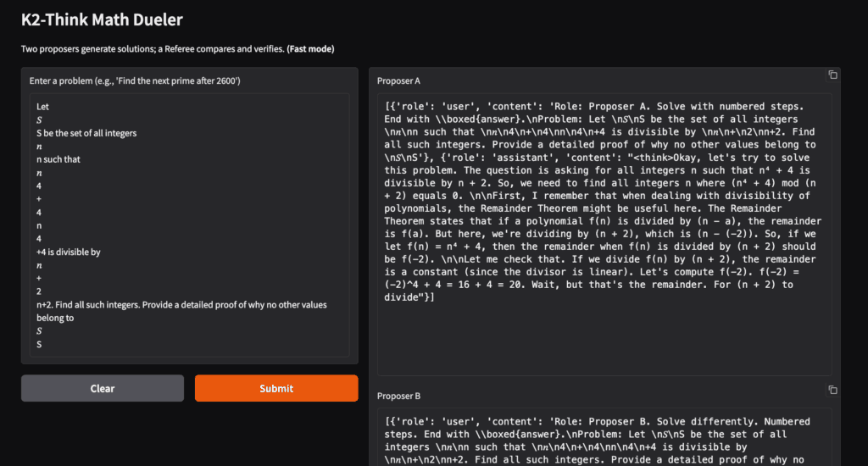This screenshot has width=868, height=466.
Task: Copy the Proposer A output
Action: 832,75
